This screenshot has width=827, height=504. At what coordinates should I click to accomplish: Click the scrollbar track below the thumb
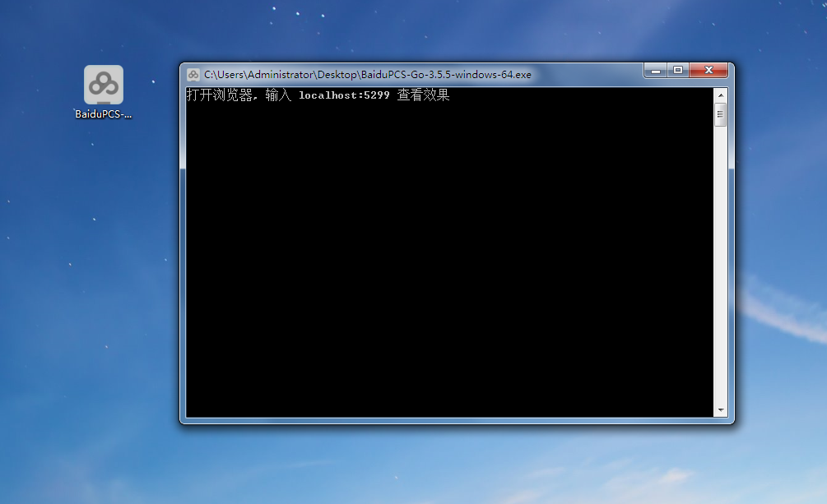pos(721,263)
